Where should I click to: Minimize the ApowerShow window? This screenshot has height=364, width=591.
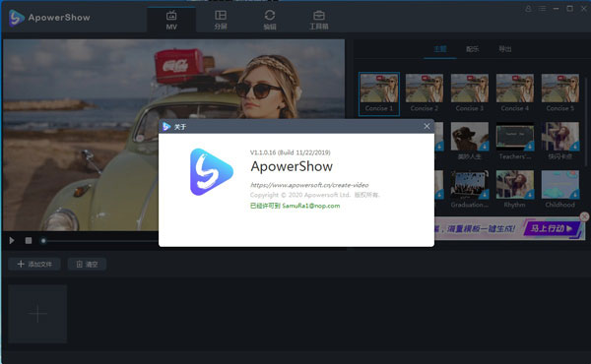556,8
